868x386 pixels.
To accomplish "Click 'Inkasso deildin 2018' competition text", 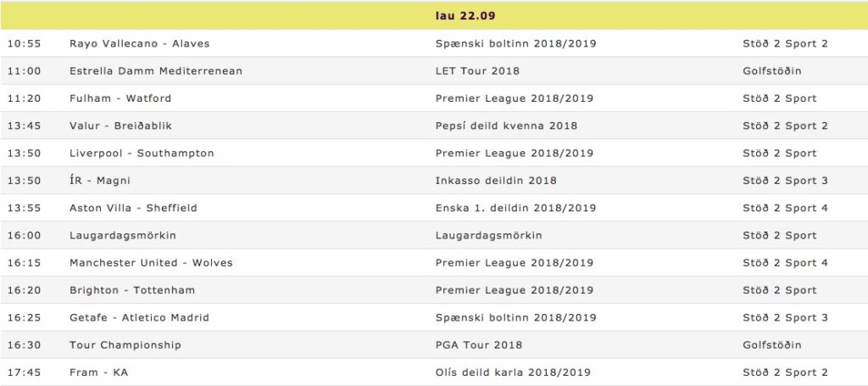I will (496, 181).
